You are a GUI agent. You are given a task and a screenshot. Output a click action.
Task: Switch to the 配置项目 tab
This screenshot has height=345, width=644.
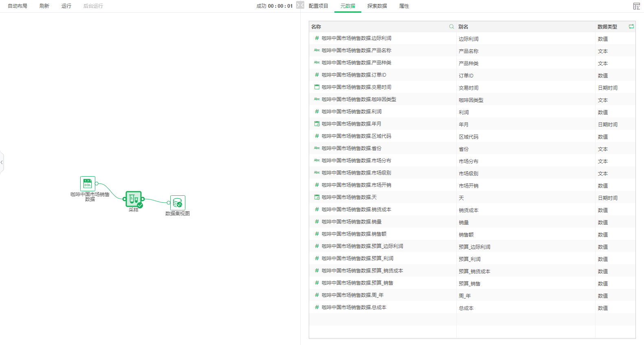(x=318, y=6)
